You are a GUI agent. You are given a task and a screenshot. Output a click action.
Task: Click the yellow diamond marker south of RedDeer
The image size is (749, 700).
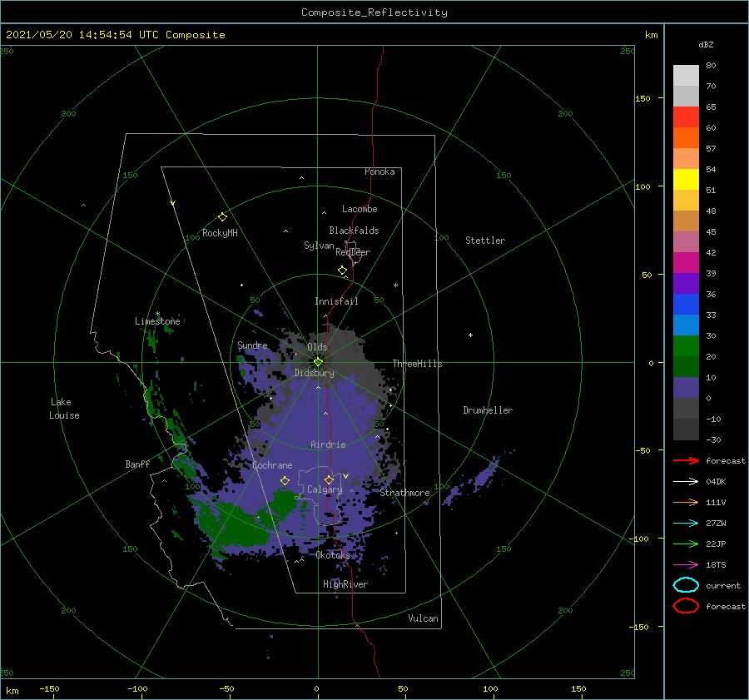342,271
